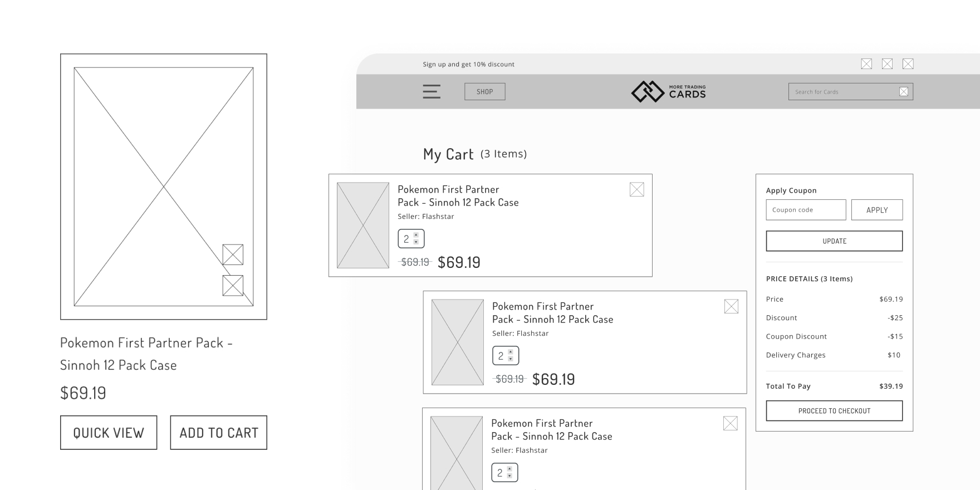This screenshot has height=490, width=980.
Task: Remove the first cart item
Action: point(636,190)
